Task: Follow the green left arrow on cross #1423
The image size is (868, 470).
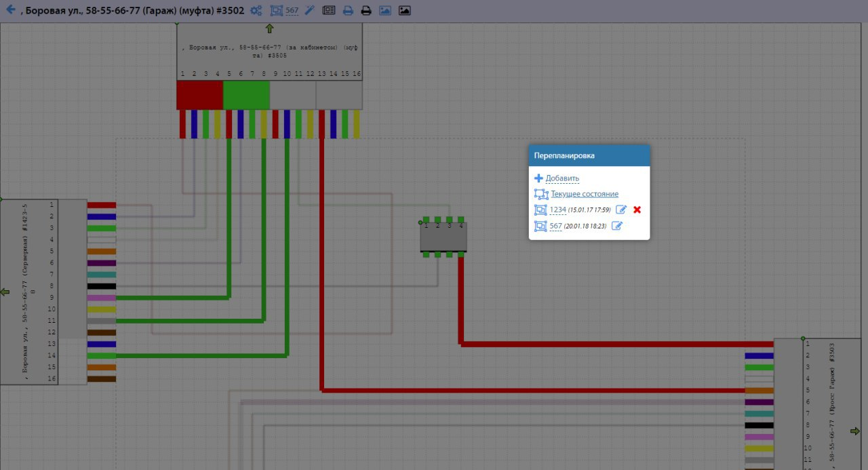Action: tap(5, 292)
